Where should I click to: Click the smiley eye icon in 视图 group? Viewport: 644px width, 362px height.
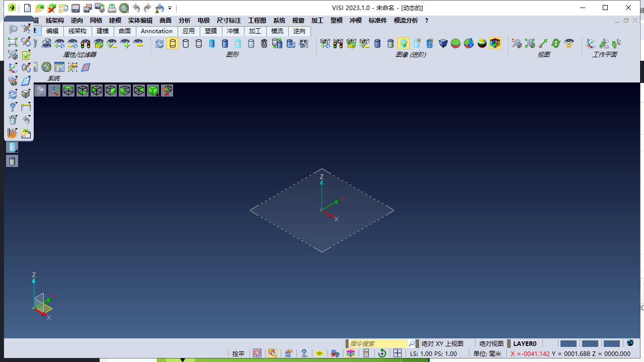[569, 44]
